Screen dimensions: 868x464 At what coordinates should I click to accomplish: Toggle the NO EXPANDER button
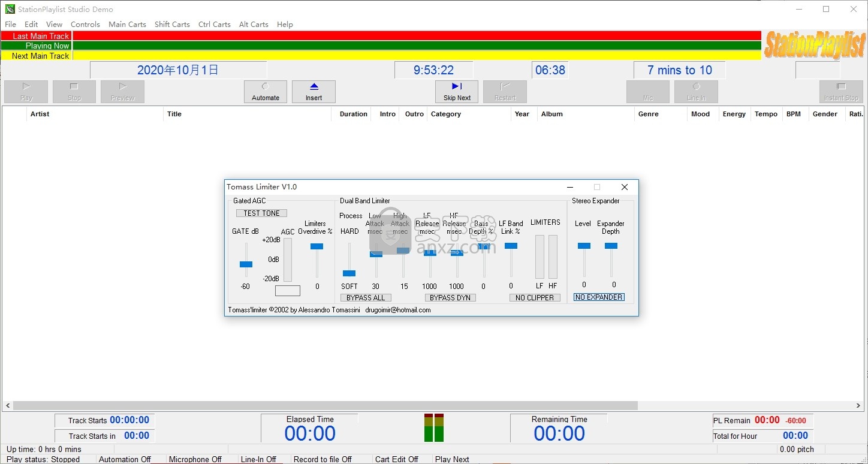[599, 297]
